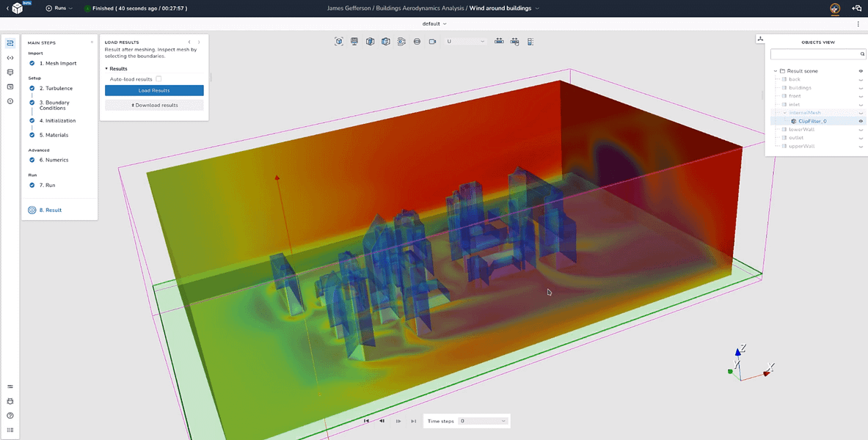Collapse the internalMesh tree node
This screenshot has width=868, height=440.
tap(785, 113)
